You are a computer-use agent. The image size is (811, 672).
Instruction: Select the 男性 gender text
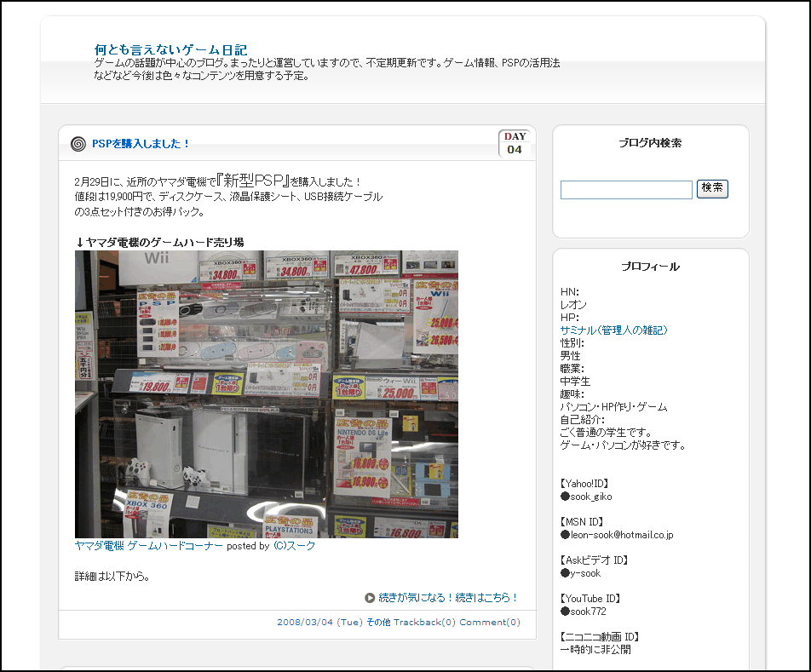coord(571,356)
